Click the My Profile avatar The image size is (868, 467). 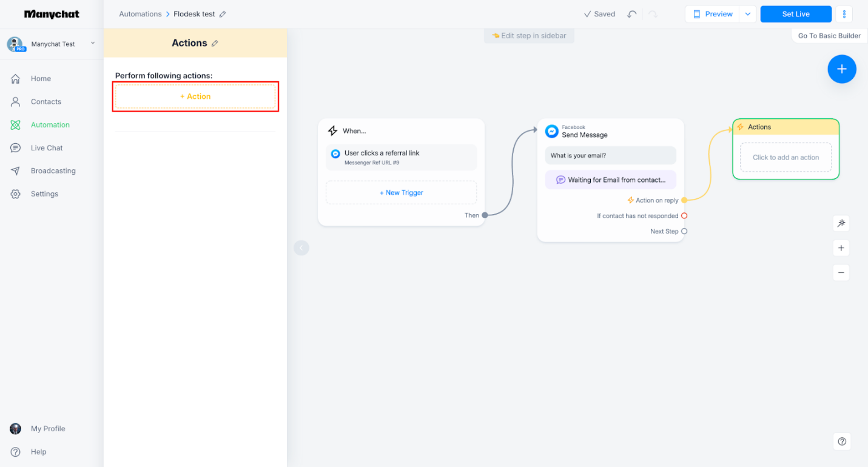tap(16, 428)
